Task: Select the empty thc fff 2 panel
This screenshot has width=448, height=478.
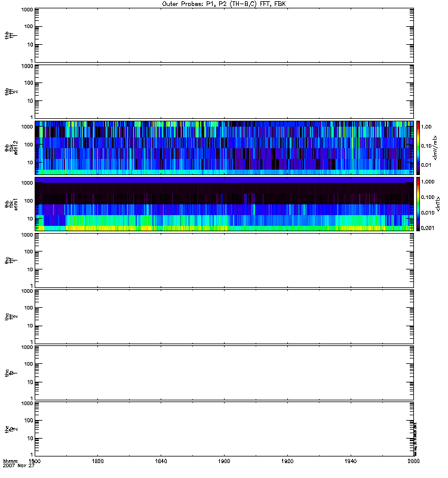Action: [224, 316]
